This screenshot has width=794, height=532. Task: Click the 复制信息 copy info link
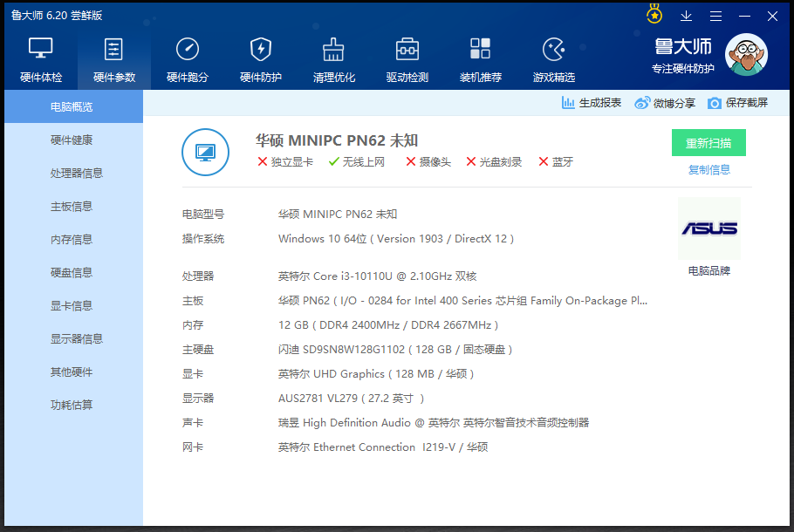click(x=708, y=170)
